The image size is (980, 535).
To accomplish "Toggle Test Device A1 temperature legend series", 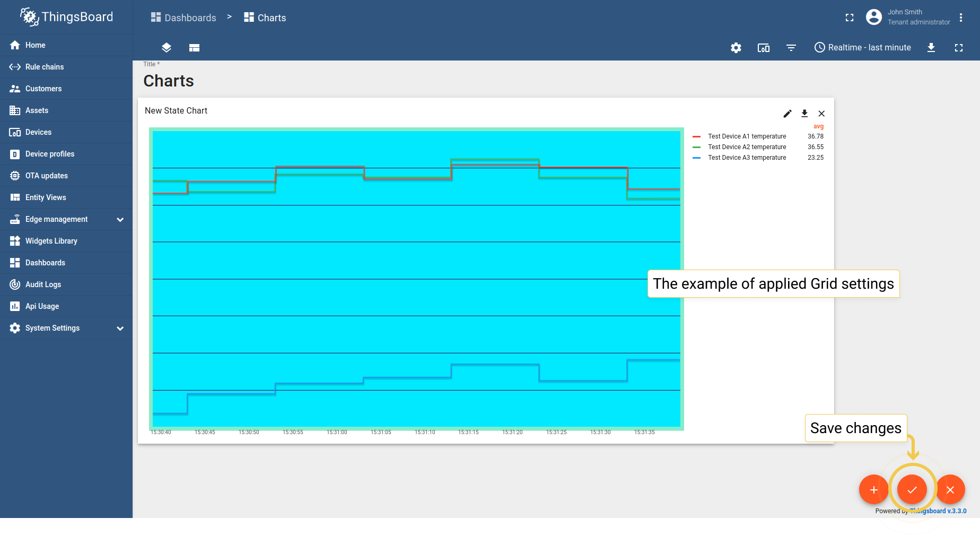I will (x=747, y=136).
